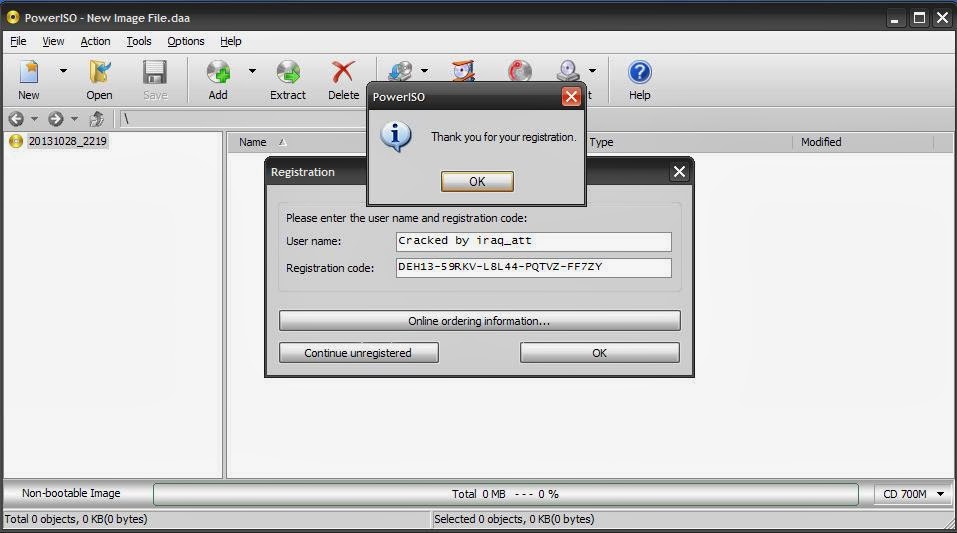This screenshot has width=957, height=533.
Task: Click the Mount virtual drive icon
Action: (x=568, y=71)
